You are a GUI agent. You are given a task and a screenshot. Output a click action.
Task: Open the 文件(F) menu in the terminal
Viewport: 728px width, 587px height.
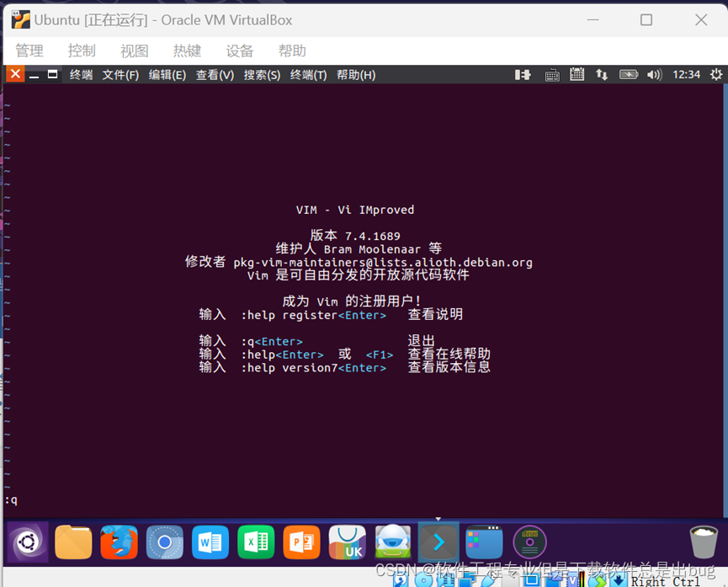tap(123, 74)
